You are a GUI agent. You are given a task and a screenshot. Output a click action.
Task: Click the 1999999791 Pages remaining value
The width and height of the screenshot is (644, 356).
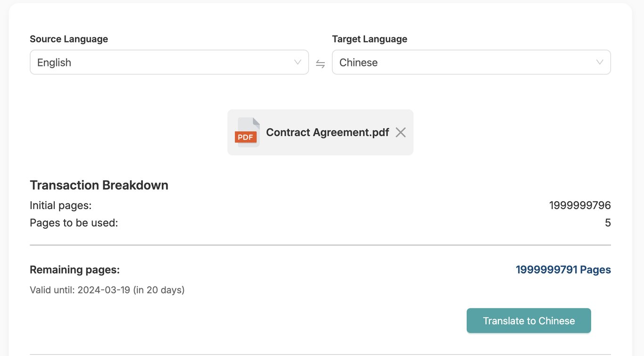click(563, 270)
